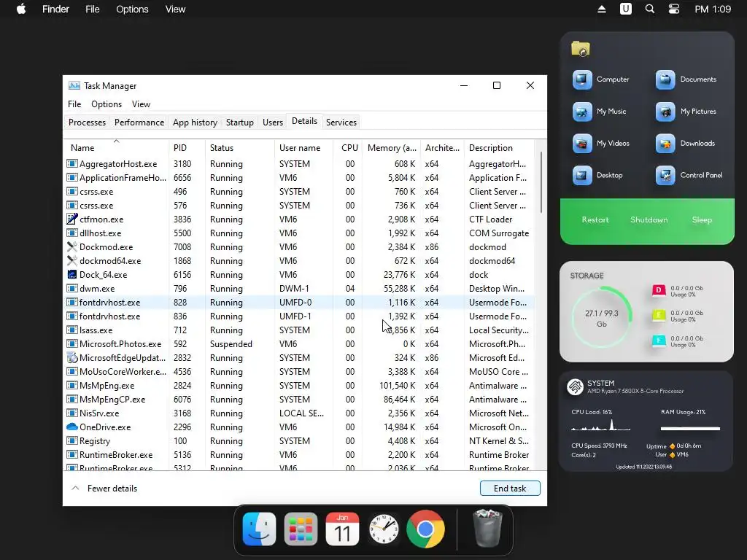The image size is (747, 560).
Task: Click the Task Manager title icon
Action: point(74,86)
